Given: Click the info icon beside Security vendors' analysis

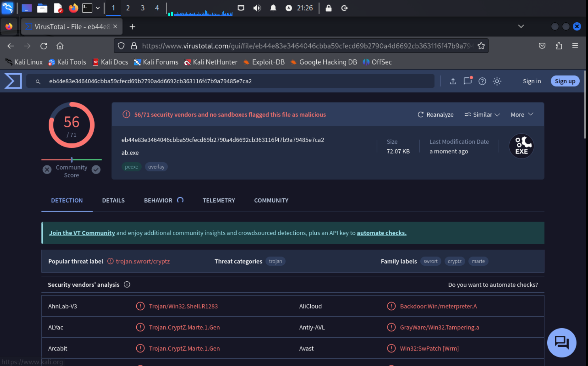Looking at the screenshot, I should 127,285.
